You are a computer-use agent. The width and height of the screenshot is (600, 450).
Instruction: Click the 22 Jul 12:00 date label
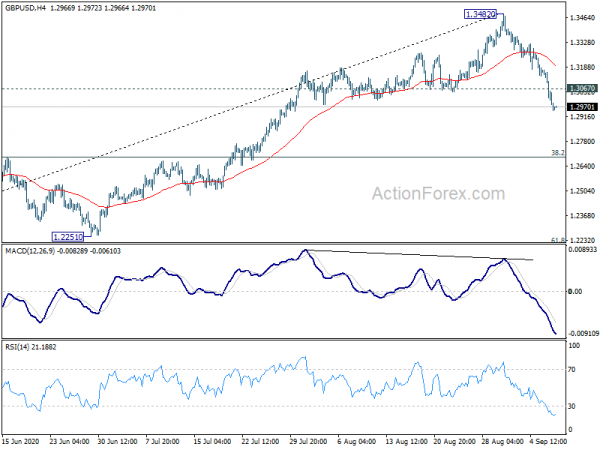(x=261, y=442)
